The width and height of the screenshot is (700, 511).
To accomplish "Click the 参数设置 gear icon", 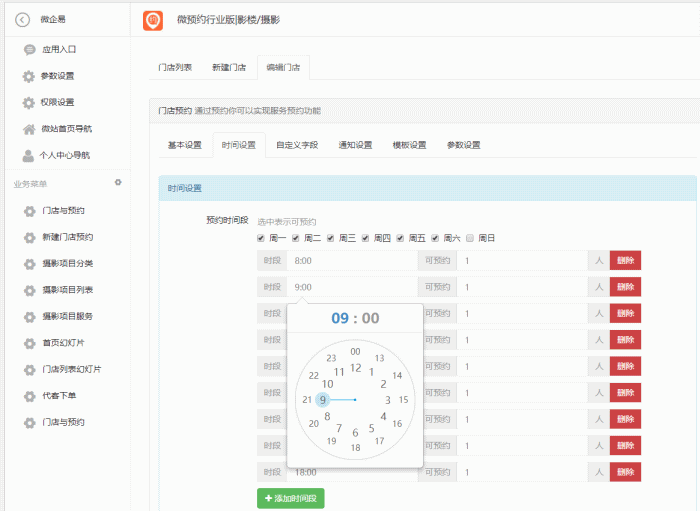I will point(29,76).
